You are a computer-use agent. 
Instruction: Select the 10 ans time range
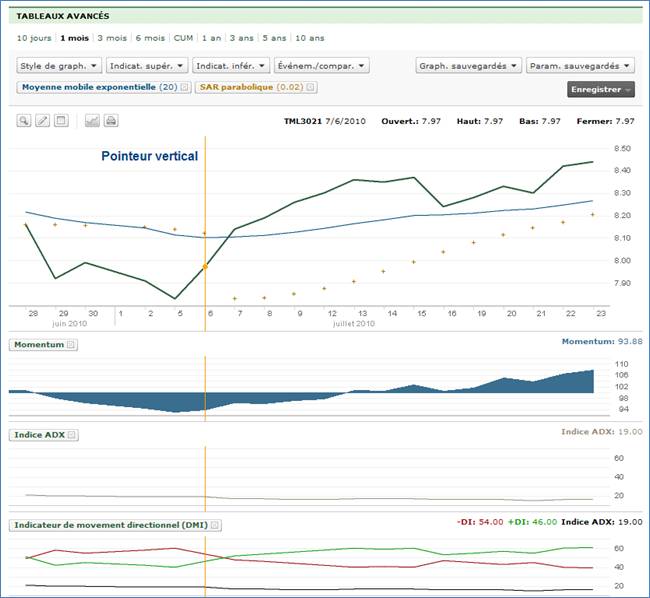click(x=311, y=38)
